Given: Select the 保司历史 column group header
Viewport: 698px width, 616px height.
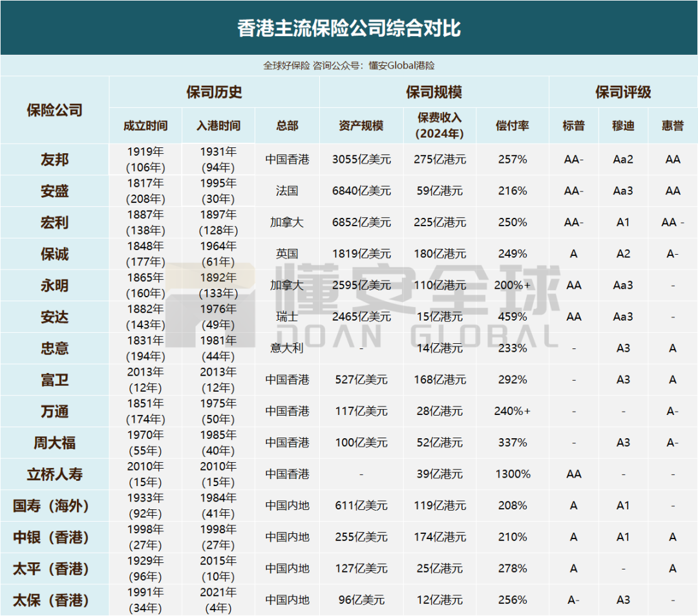Looking at the screenshot, I should pos(214,92).
